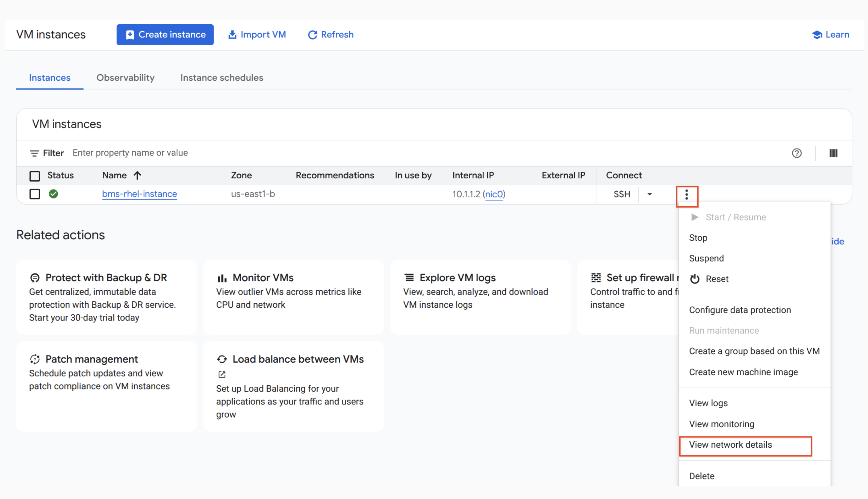Click the Learn icon at top right
The width and height of the screenshot is (868, 499).
point(817,34)
